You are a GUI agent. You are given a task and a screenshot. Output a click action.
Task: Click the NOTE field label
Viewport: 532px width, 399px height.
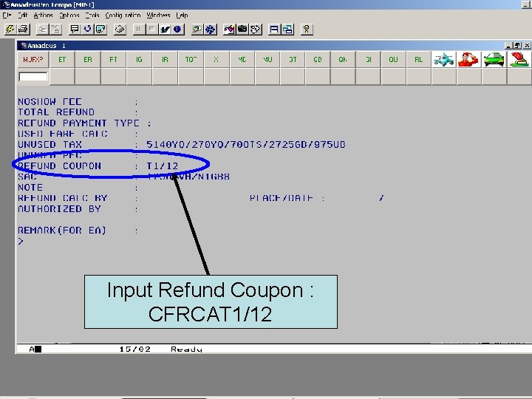30,187
